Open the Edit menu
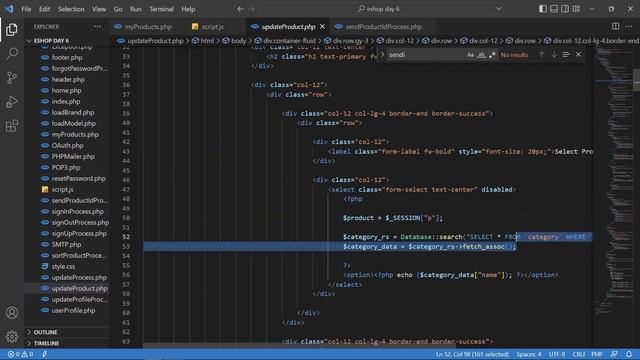The width and height of the screenshot is (640, 360). coord(44,9)
